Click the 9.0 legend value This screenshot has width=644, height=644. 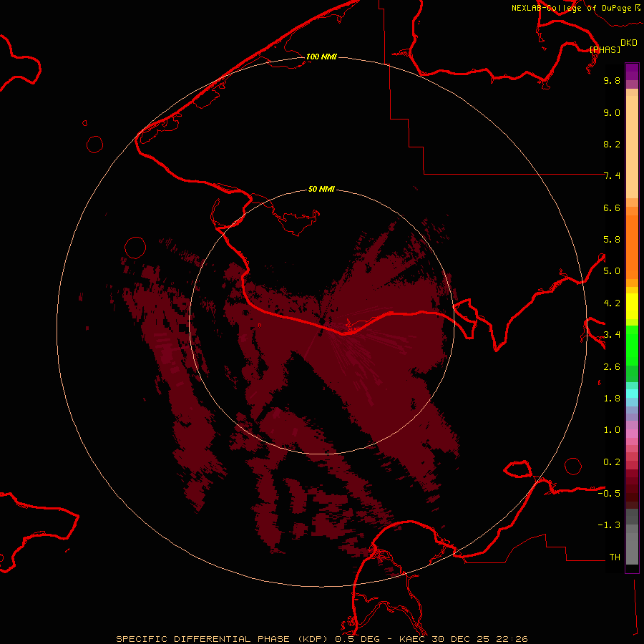click(612, 112)
